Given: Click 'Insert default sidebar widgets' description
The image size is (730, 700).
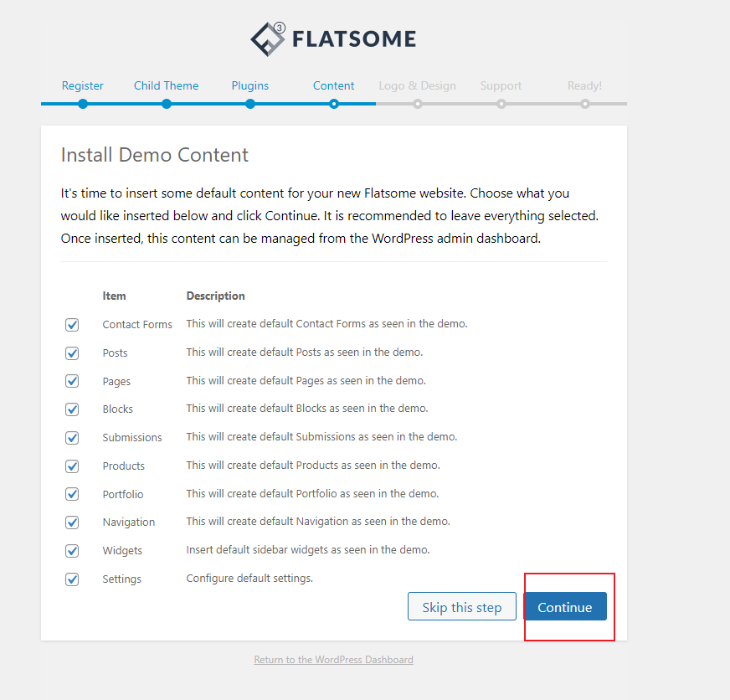Looking at the screenshot, I should tap(308, 550).
